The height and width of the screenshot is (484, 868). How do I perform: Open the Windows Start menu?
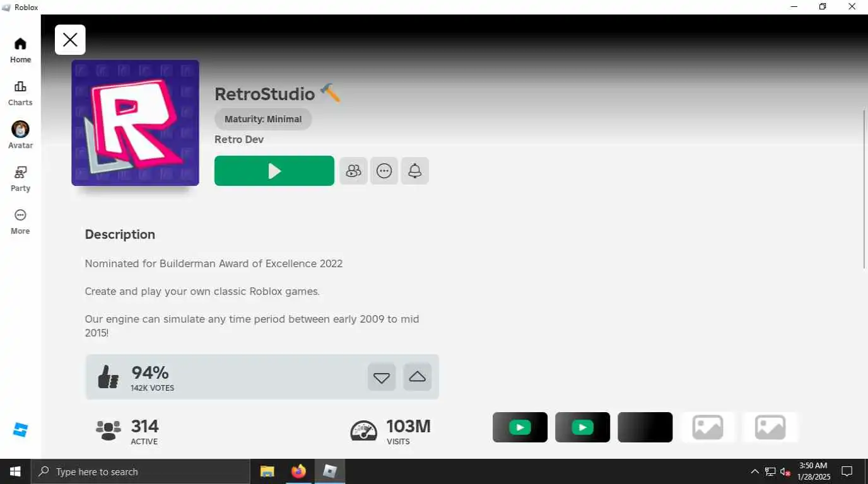[x=15, y=471]
